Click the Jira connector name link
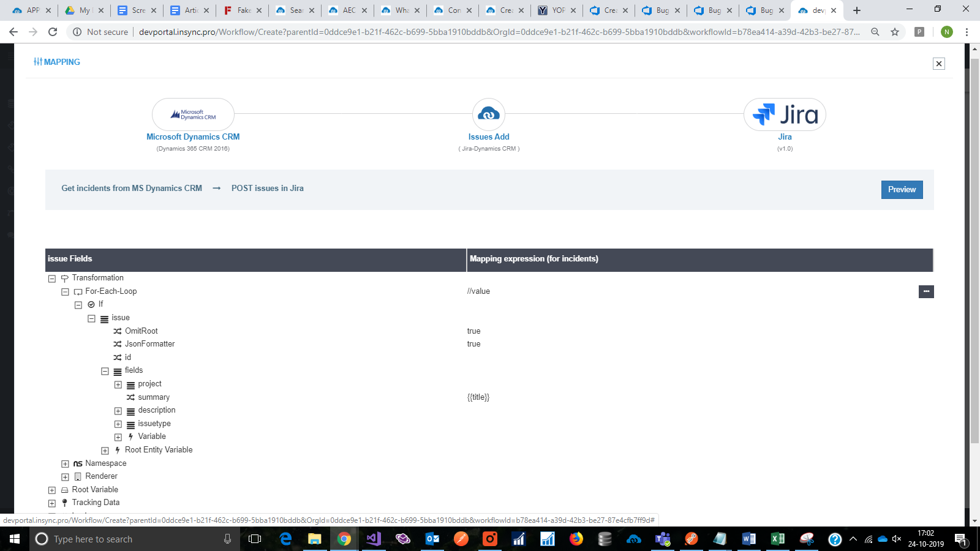 785,137
